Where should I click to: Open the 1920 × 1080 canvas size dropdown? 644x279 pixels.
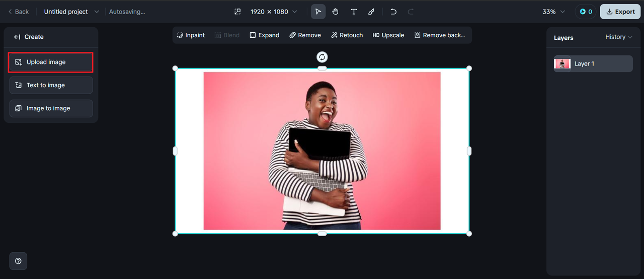click(274, 12)
